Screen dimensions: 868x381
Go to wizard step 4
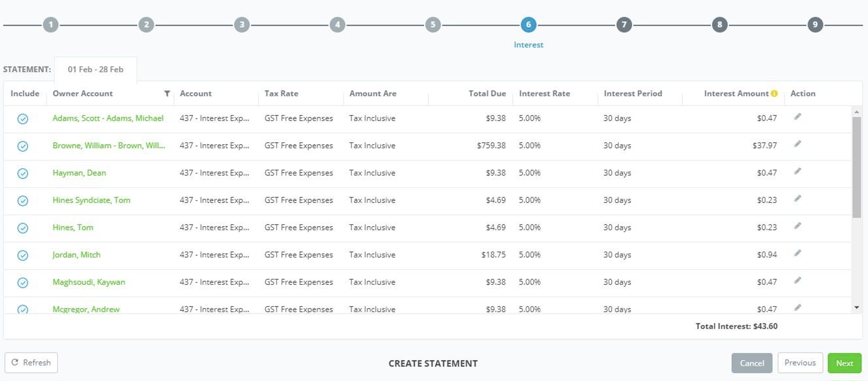pos(337,25)
